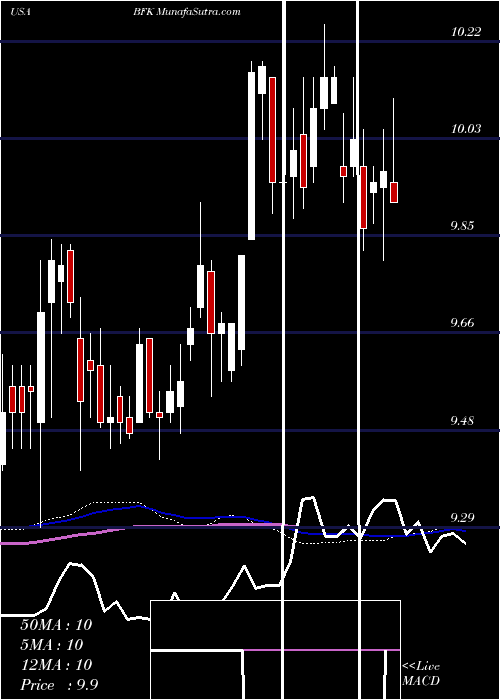Viewport: 500px width, 700px height.
Task: Click the 9.48 price level label
Action: click(463, 420)
